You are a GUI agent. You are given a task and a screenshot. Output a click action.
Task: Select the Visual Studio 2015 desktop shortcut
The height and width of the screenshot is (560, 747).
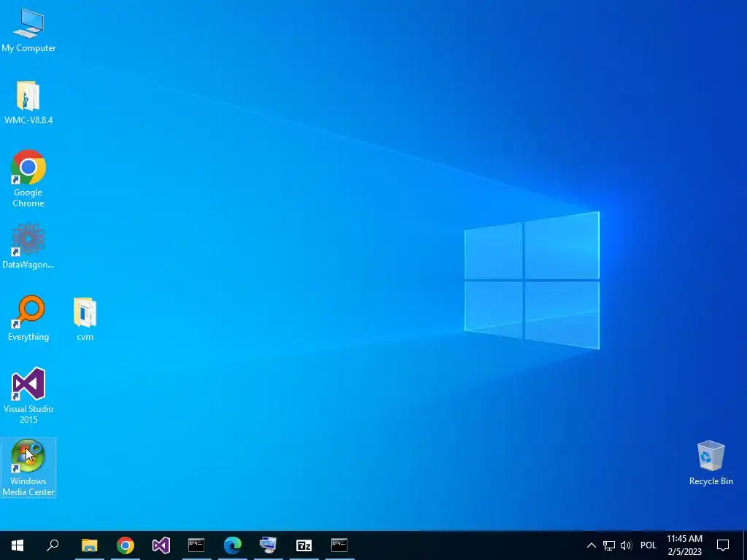(28, 395)
